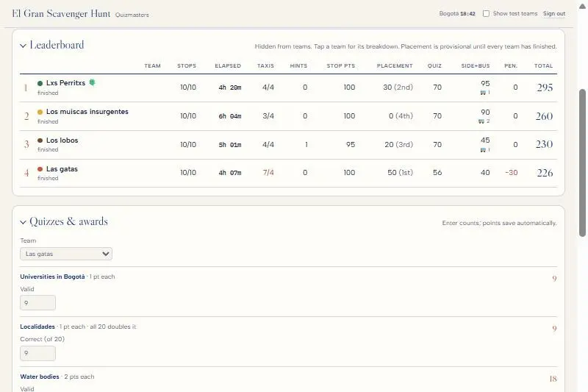Click the ELAPSED column header

coord(228,65)
